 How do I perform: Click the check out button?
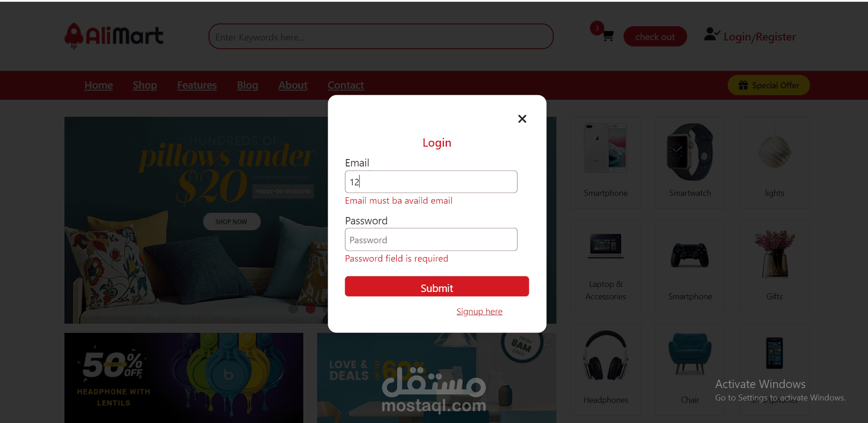(x=655, y=36)
